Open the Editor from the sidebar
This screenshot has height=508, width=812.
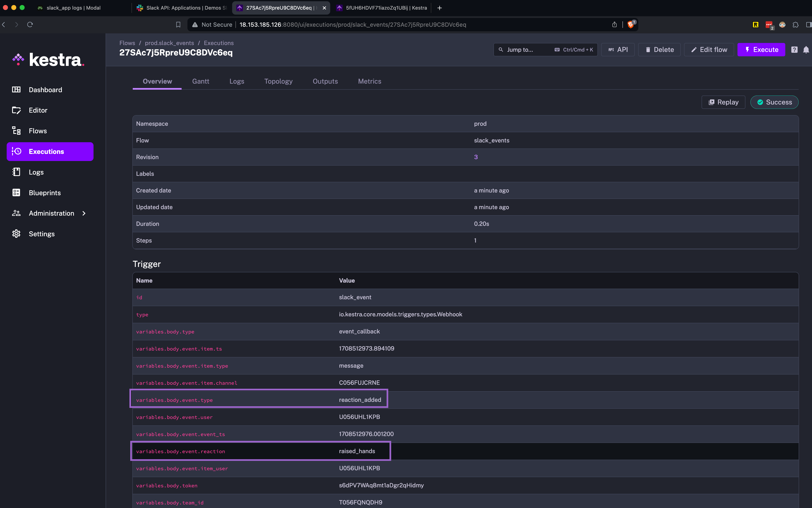(x=38, y=110)
